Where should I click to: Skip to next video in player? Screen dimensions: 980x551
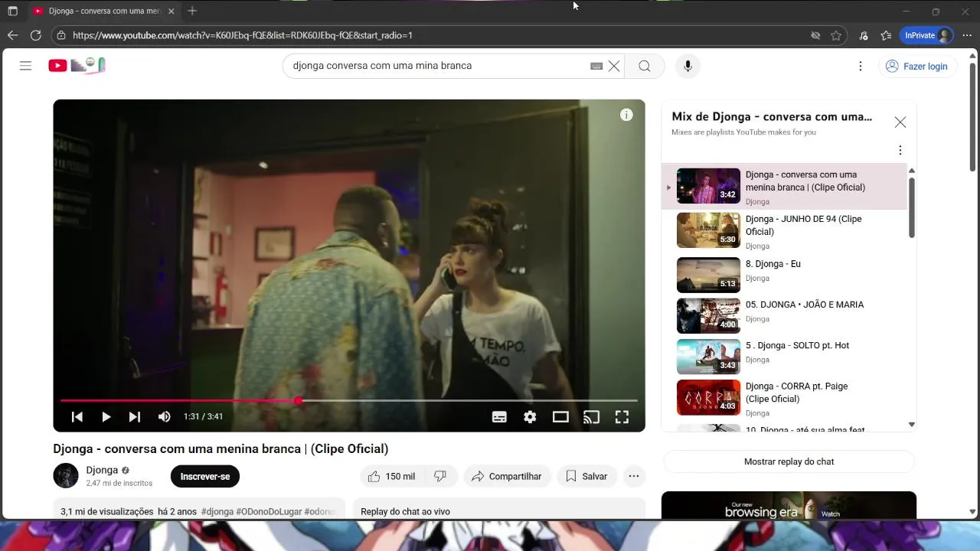(x=134, y=417)
